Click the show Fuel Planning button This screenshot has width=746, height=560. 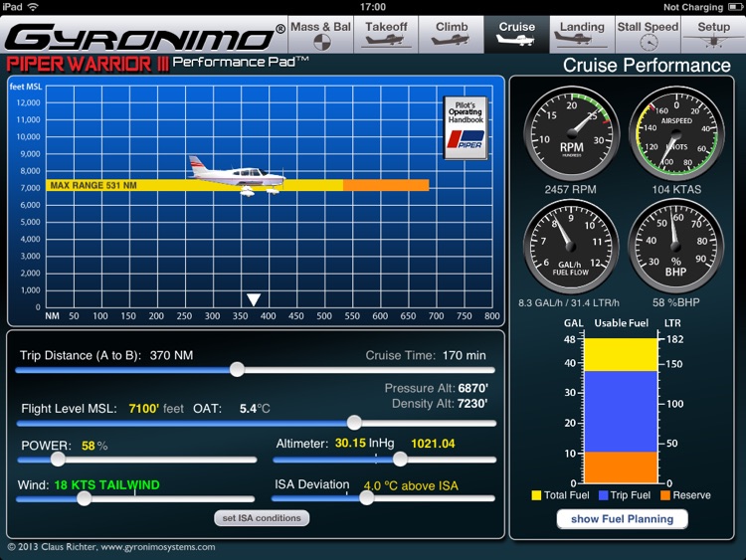coord(623,519)
